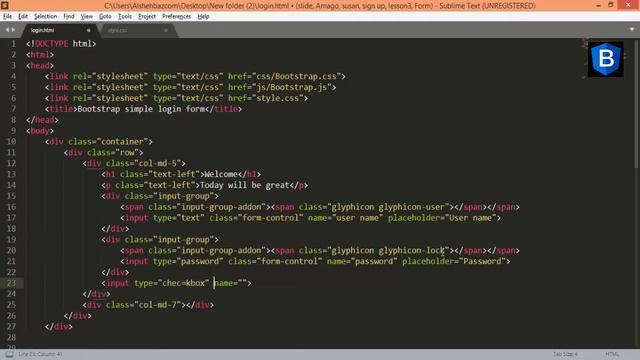Toggle the side panel switcher icon in status bar
Image resolution: width=640 pixels, height=360 pixels.
(x=9, y=354)
